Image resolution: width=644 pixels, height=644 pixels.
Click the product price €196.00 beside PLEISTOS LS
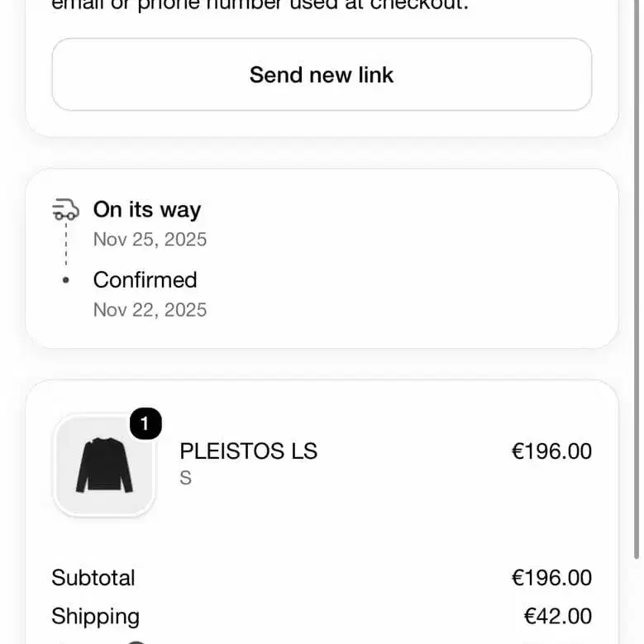point(551,451)
